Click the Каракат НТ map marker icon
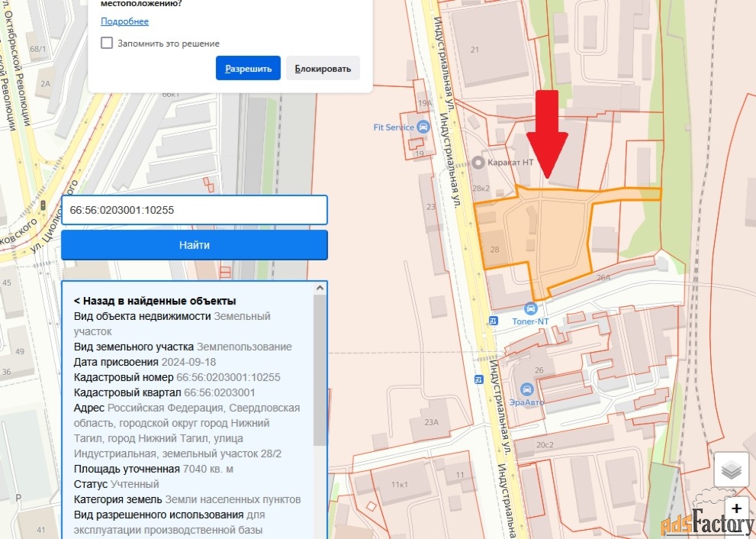The image size is (756, 539). click(478, 163)
